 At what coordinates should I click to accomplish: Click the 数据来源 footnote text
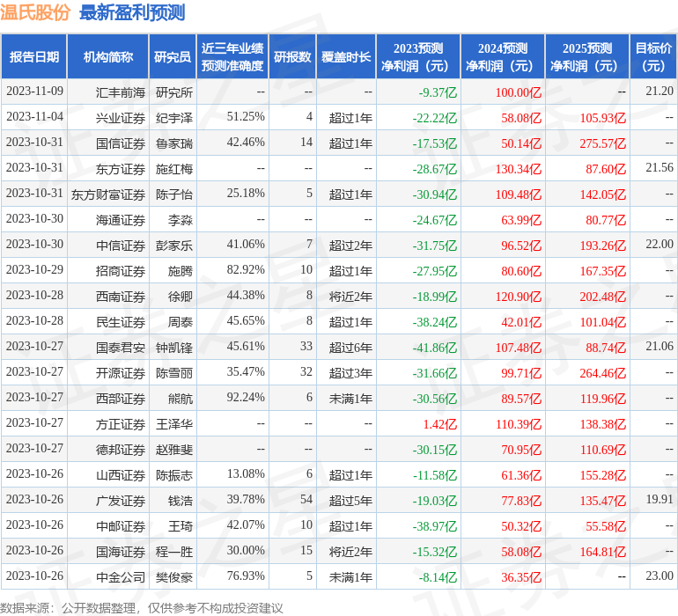(x=142, y=608)
